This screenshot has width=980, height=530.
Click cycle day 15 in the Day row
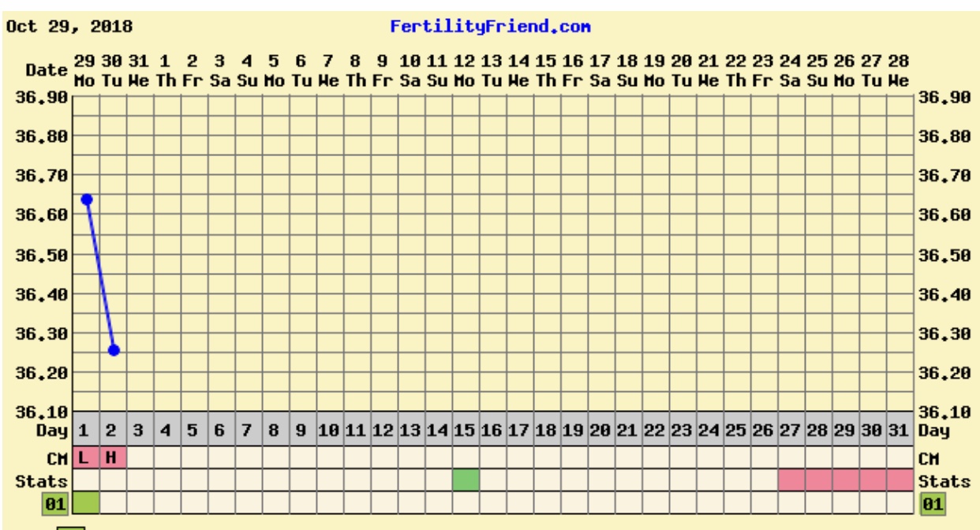click(x=466, y=432)
